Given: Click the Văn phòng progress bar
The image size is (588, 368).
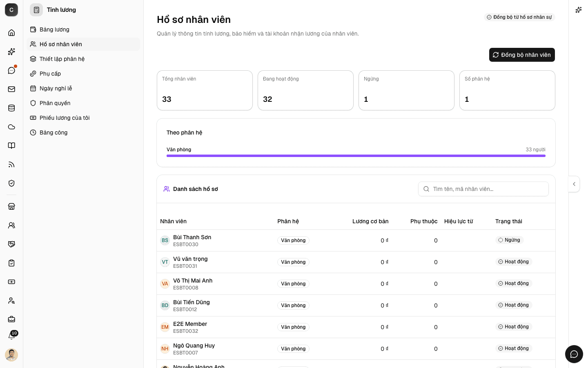Looking at the screenshot, I should click(x=356, y=156).
